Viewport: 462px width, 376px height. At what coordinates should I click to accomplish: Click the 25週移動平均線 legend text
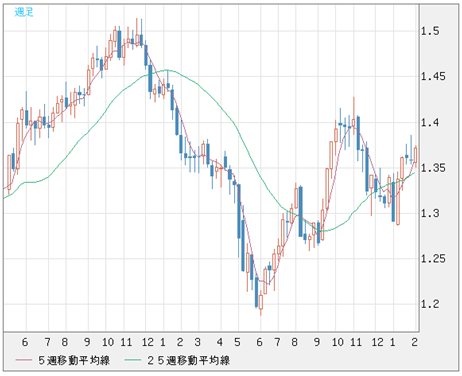coord(188,360)
